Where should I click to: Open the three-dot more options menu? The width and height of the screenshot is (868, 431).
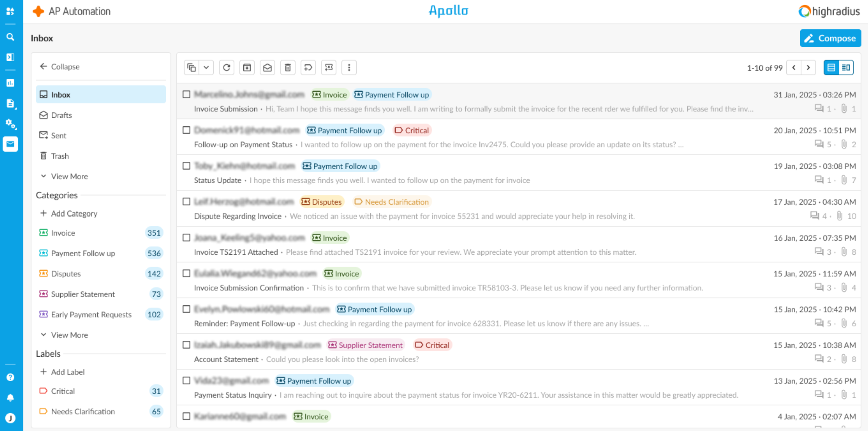click(349, 67)
